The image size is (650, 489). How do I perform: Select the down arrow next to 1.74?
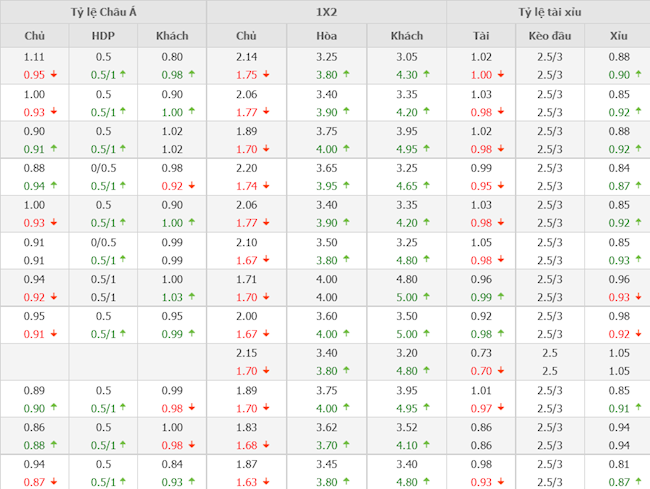[266, 186]
